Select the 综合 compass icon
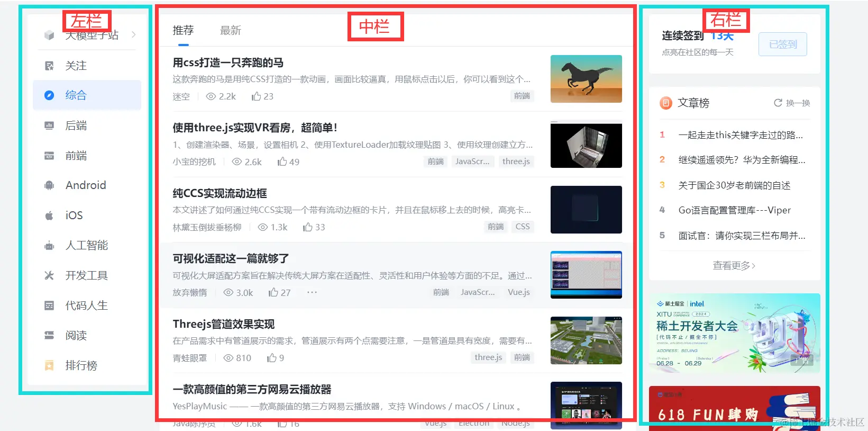Image resolution: width=868 pixels, height=431 pixels. point(49,95)
